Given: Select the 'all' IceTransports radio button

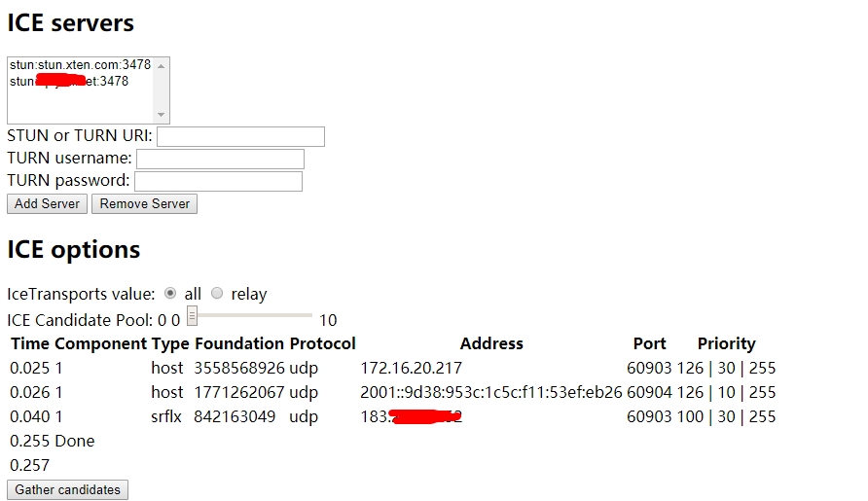Looking at the screenshot, I should click(x=170, y=293).
